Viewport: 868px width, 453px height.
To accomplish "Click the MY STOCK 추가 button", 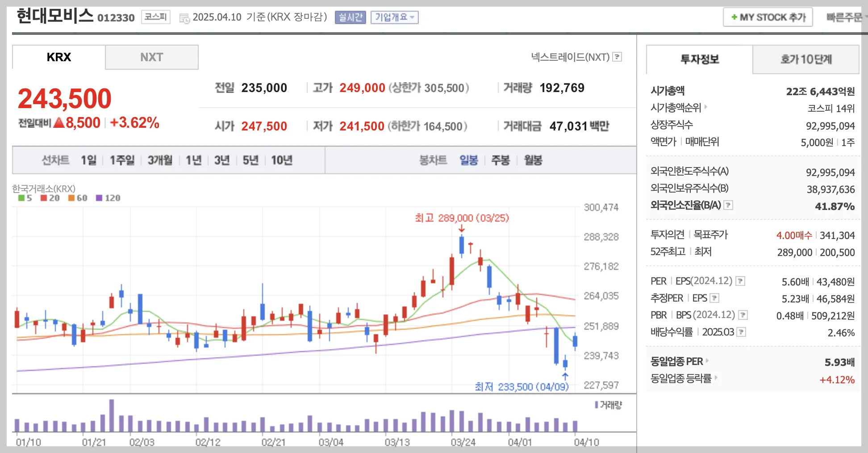I will point(768,17).
